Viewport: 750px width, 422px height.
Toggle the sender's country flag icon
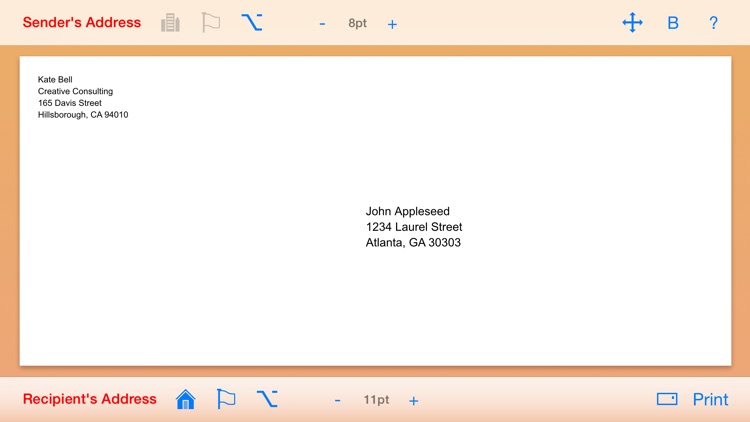211,22
